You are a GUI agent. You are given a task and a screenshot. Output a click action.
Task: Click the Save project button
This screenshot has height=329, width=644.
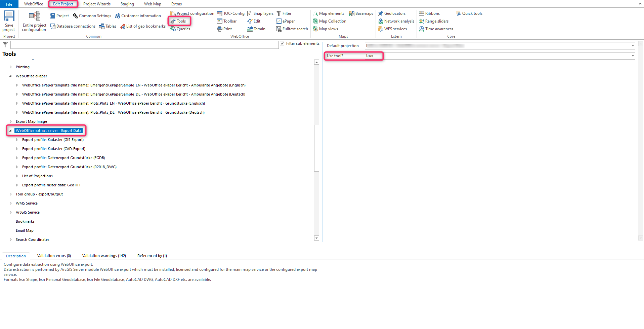(x=8, y=21)
